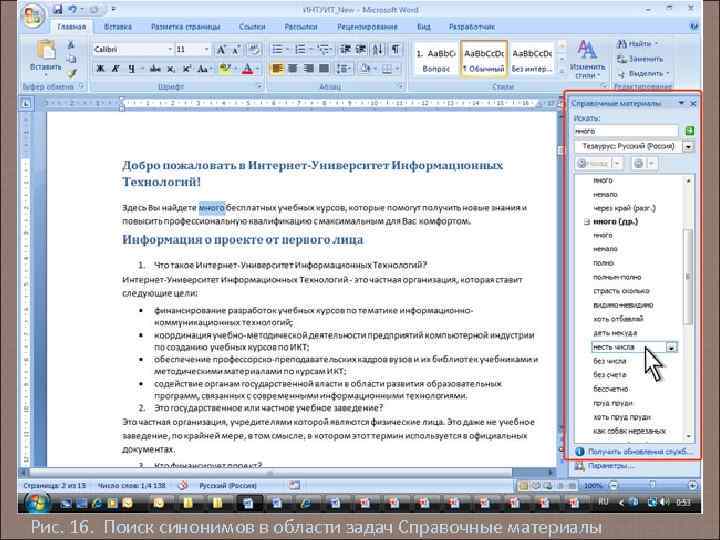Click the Office button orb
Screen dimensions: 720x540
click(33, 16)
